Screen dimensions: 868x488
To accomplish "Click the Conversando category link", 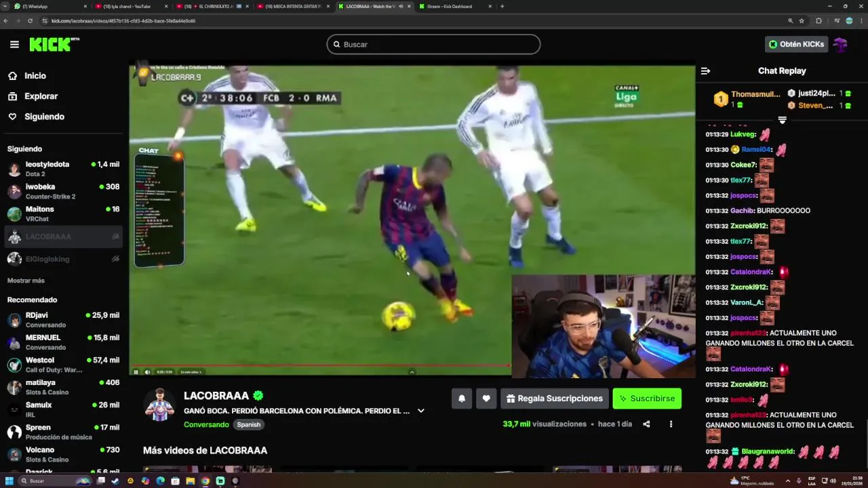I will [206, 424].
